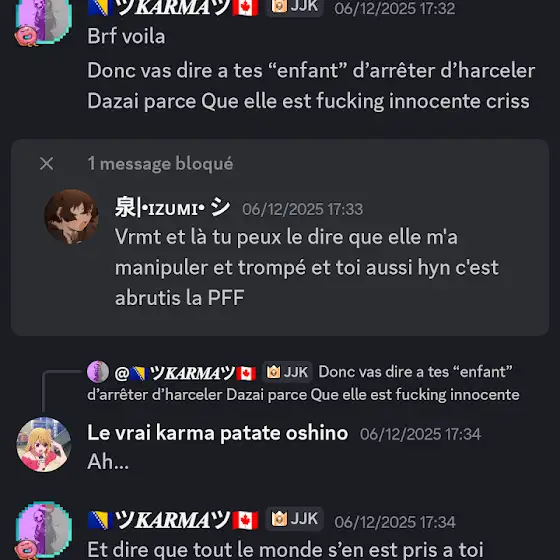
Task: Click JJK tag on the 17:34 KARMA message
Action: pyautogui.click(x=295, y=519)
